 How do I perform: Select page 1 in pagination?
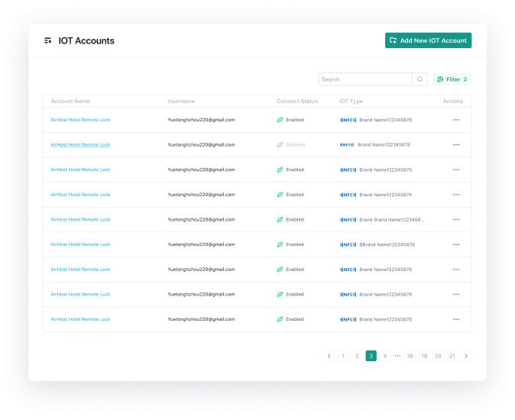coord(343,356)
